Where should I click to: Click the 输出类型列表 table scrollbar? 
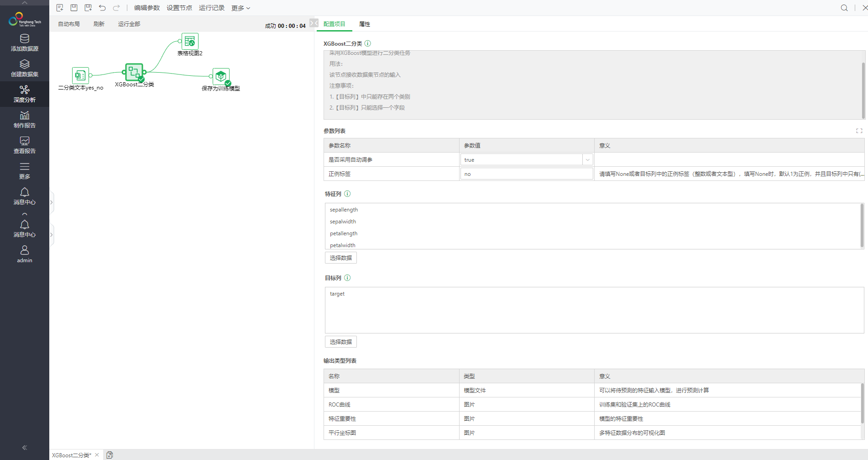pos(862,403)
